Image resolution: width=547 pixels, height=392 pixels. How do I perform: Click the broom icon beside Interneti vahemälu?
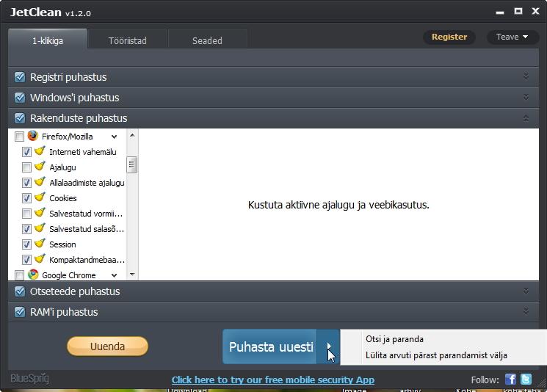pos(40,151)
